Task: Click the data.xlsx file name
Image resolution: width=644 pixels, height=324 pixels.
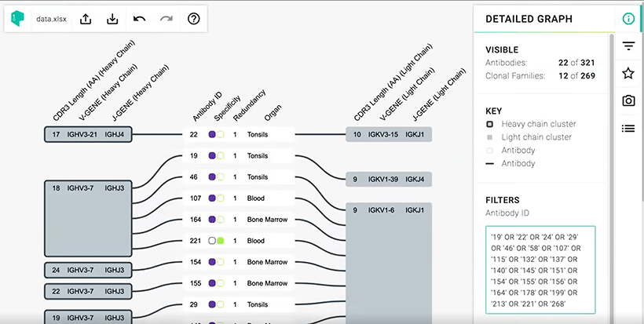Action: click(x=50, y=19)
